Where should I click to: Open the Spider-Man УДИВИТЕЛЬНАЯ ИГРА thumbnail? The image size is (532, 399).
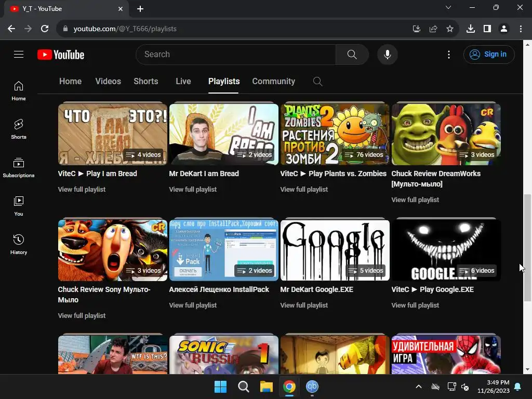coord(446,354)
